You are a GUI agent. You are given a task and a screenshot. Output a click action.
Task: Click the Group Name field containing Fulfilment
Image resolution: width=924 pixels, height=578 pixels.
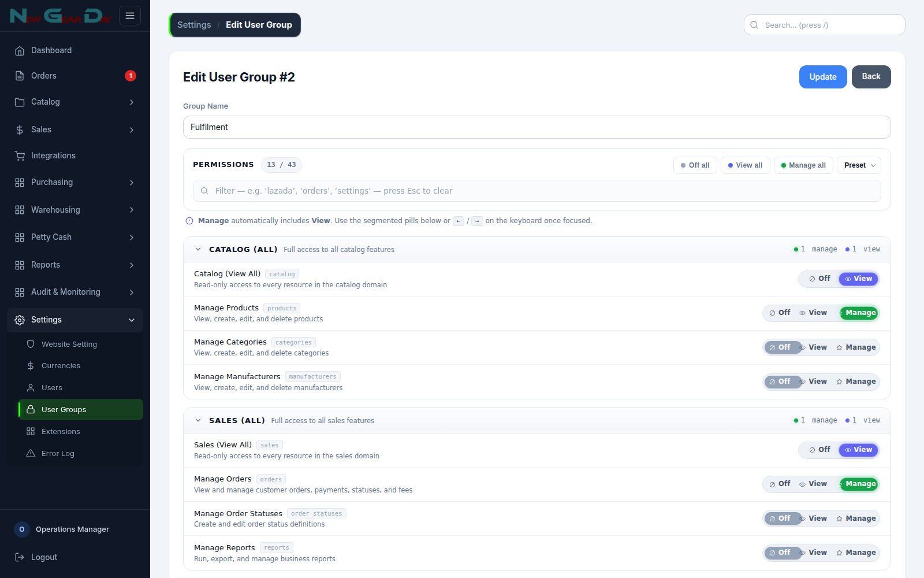(537, 127)
